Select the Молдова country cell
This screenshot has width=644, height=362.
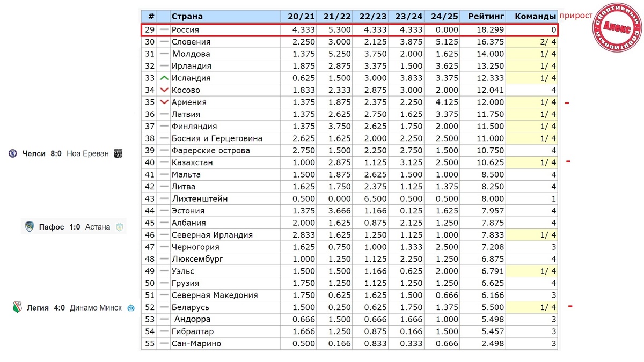(x=225, y=54)
